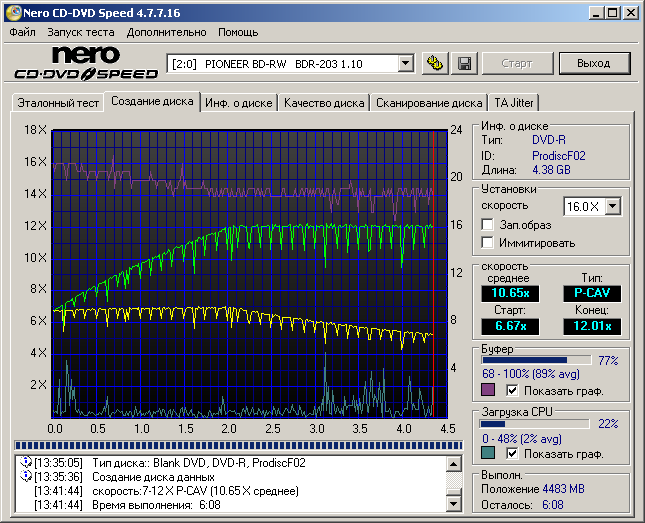This screenshot has width=645, height=523.
Task: Switch to Инф. о диске tab
Action: pyautogui.click(x=239, y=102)
